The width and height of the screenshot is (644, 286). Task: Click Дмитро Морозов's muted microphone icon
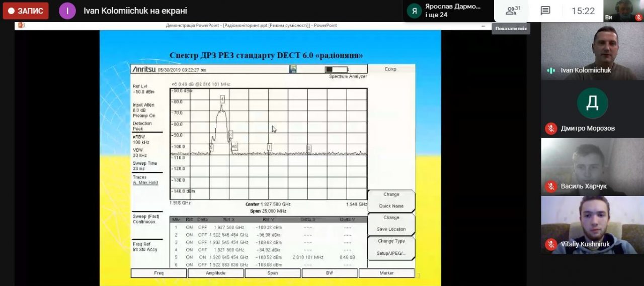551,128
